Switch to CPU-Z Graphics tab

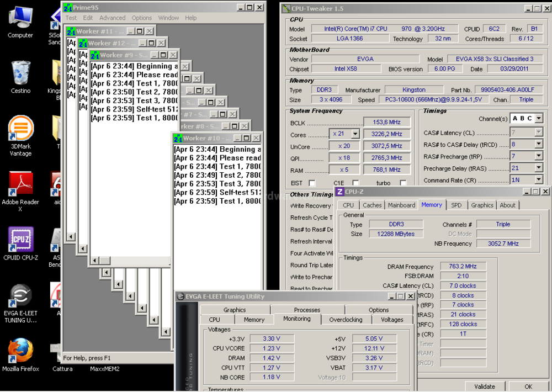tap(482, 205)
